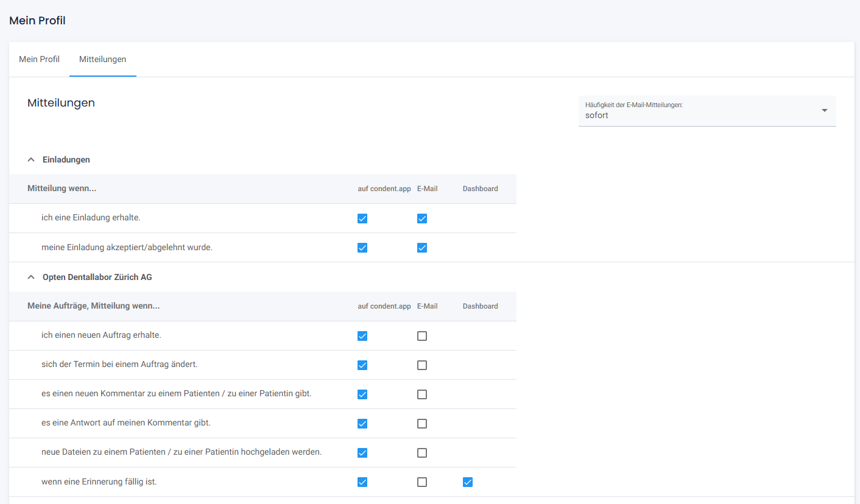
Task: Click the 'Einladungen' section title
Action: 66,159
